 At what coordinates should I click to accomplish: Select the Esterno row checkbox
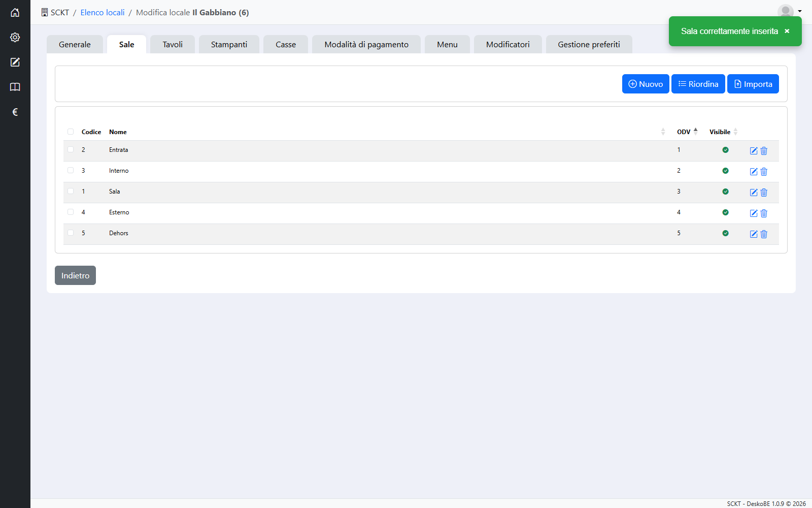tap(71, 212)
